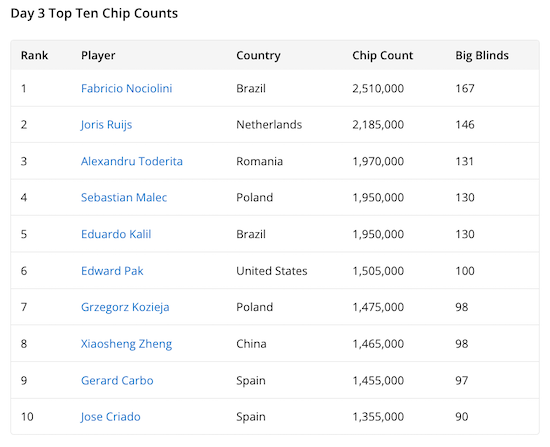Click Alexandru Toderita player name
The height and width of the screenshot is (447, 550).
(x=132, y=161)
